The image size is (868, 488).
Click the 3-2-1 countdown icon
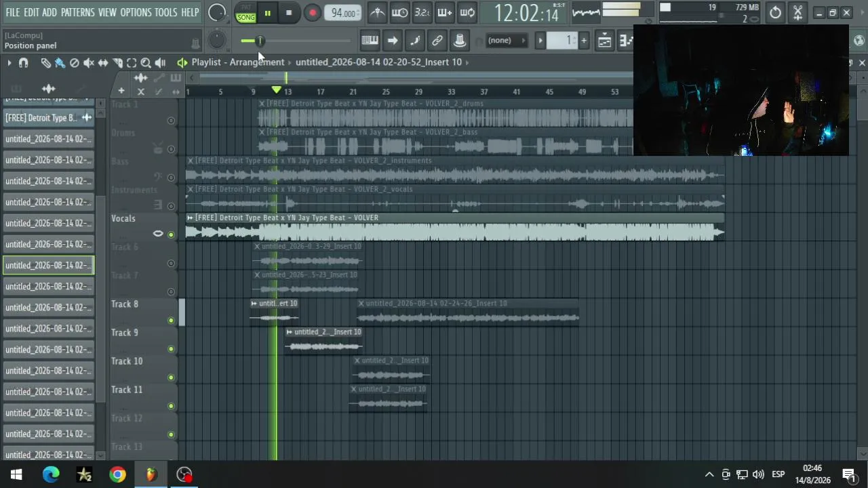[x=422, y=13]
